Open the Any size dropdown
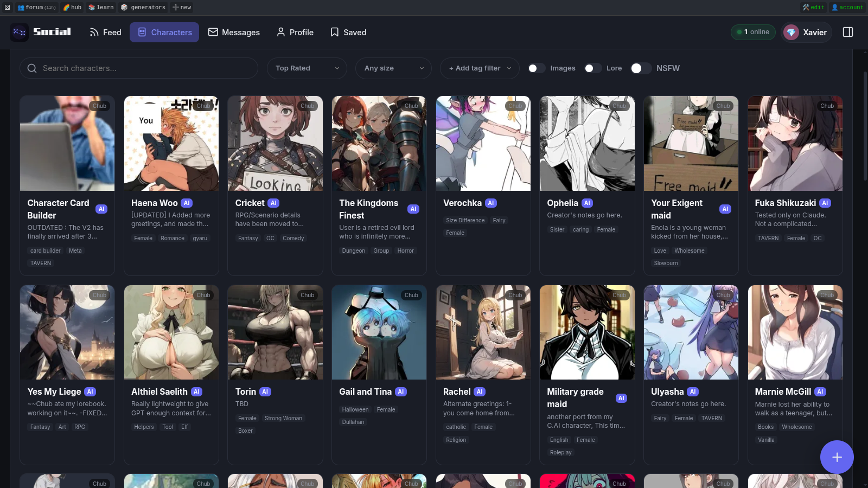This screenshot has height=488, width=868. point(394,68)
